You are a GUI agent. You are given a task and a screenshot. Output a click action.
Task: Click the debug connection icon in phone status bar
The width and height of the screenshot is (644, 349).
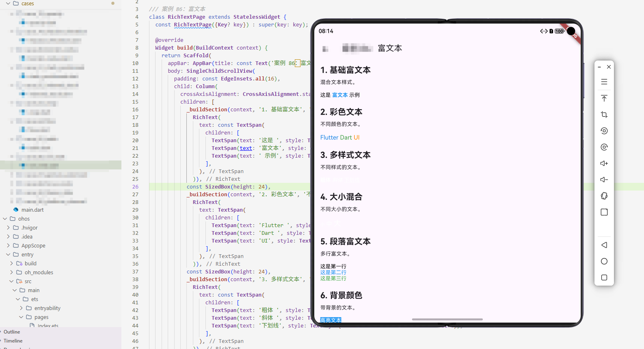pos(544,31)
